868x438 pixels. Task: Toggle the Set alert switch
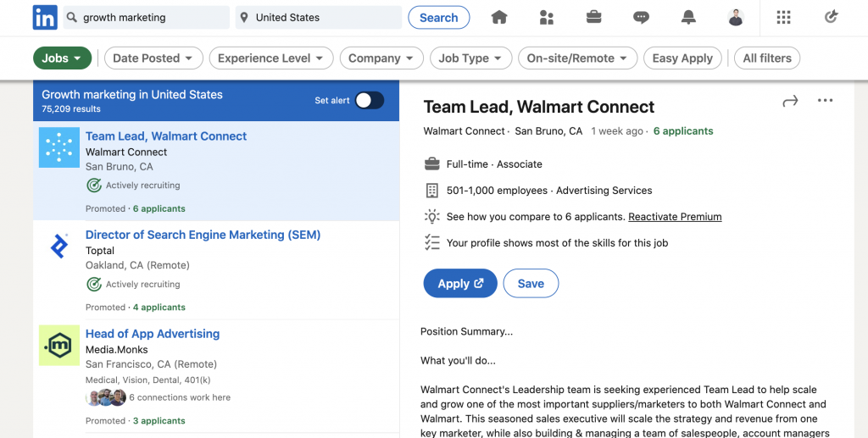(370, 100)
